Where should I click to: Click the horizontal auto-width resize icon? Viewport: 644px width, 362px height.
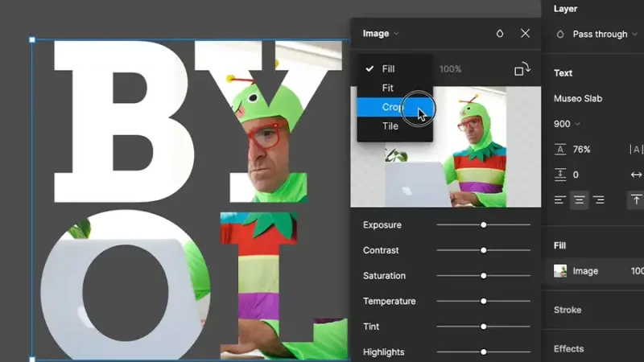(x=636, y=175)
